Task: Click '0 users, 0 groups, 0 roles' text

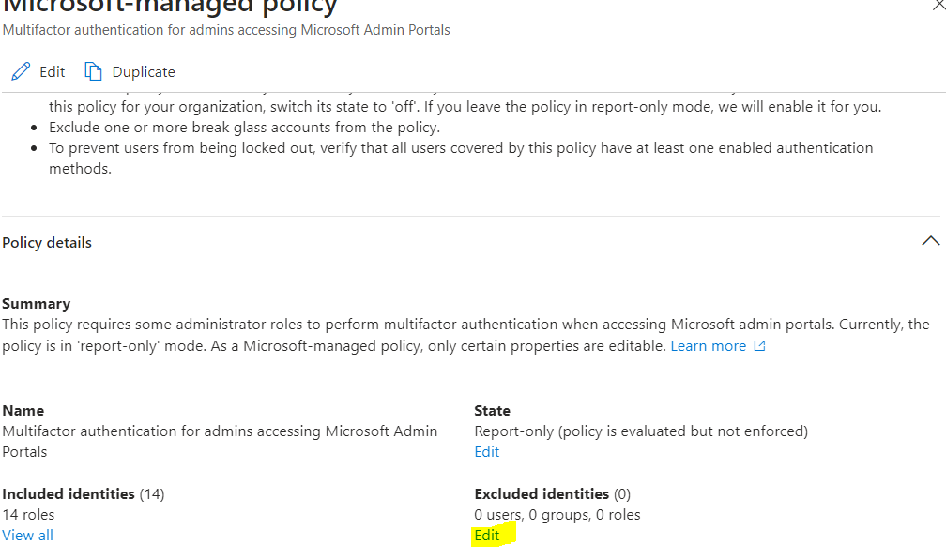Action: (557, 515)
